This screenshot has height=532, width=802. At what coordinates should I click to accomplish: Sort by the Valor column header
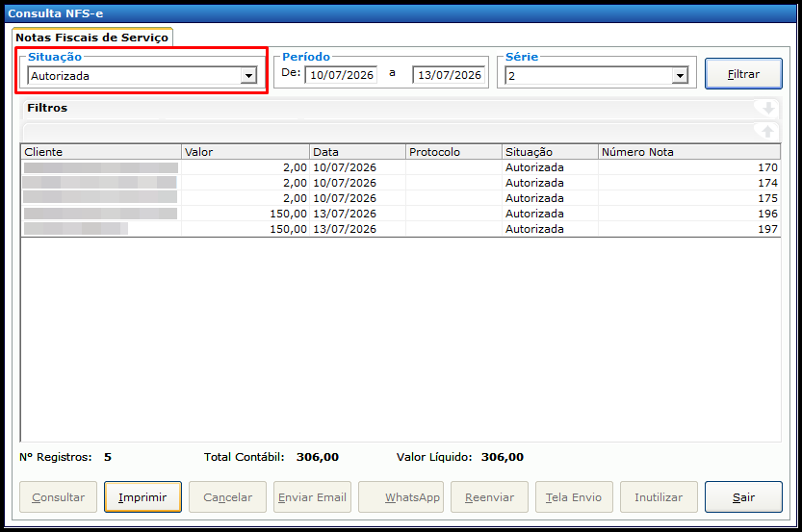tap(246, 152)
